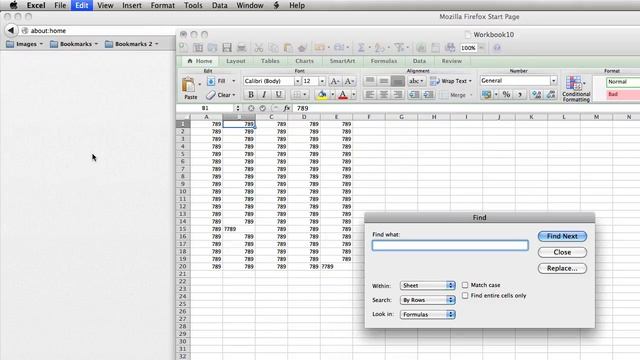Click the Print icon in toolbar
This screenshot has width=640, height=360.
point(242,48)
